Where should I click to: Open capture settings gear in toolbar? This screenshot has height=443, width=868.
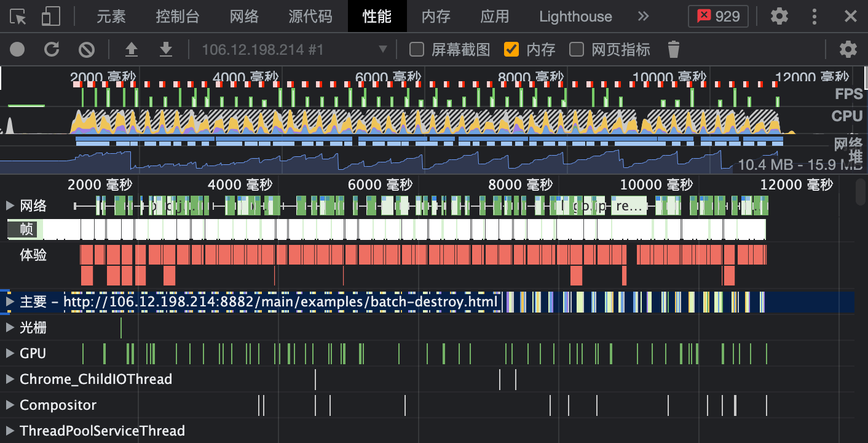click(x=848, y=49)
